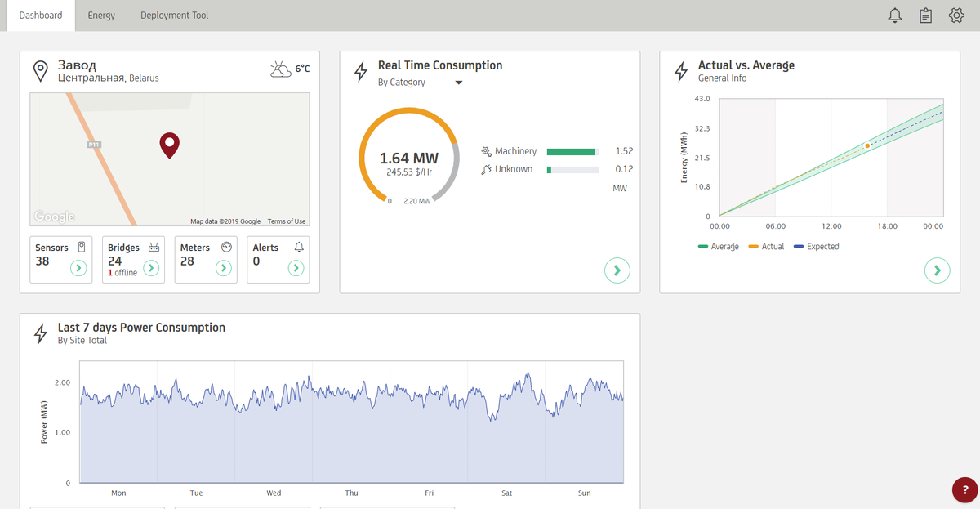
Task: Open Alerts details arrow
Action: point(296,268)
